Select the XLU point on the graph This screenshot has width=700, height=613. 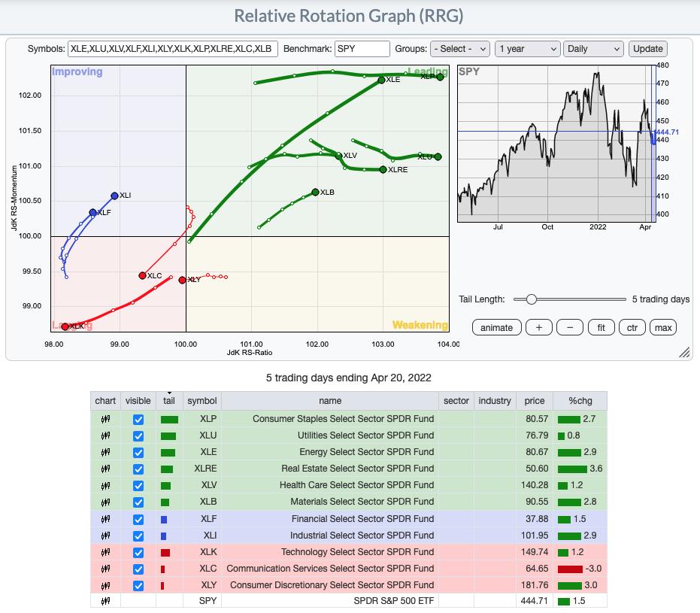click(438, 156)
